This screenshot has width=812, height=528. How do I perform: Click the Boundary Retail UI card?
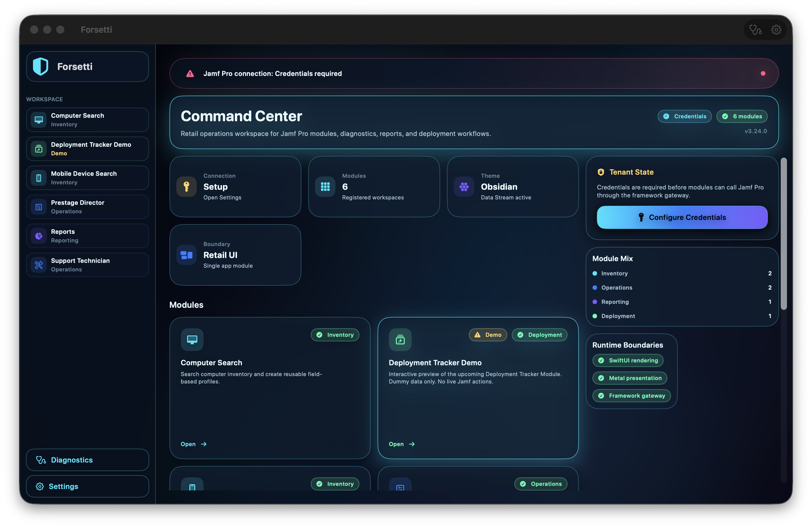coord(235,255)
